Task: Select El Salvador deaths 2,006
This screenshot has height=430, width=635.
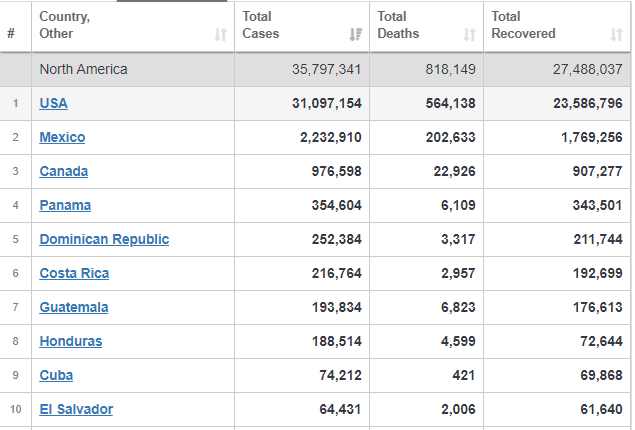Action: click(x=458, y=409)
